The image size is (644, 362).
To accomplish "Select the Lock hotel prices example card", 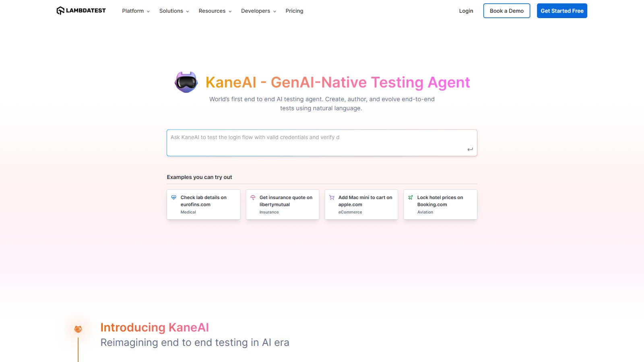I will pyautogui.click(x=440, y=204).
